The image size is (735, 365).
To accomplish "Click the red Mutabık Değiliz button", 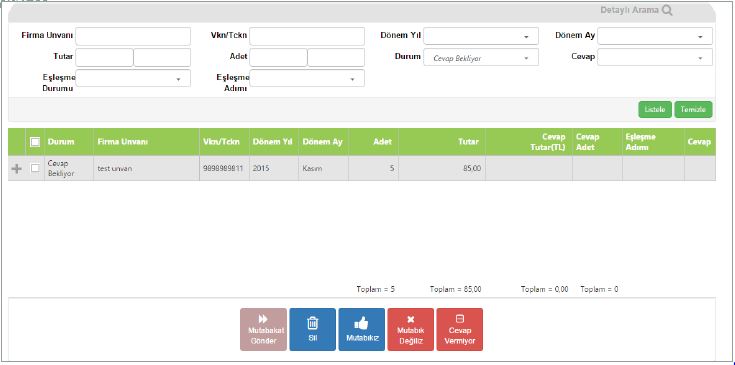I will tap(411, 329).
